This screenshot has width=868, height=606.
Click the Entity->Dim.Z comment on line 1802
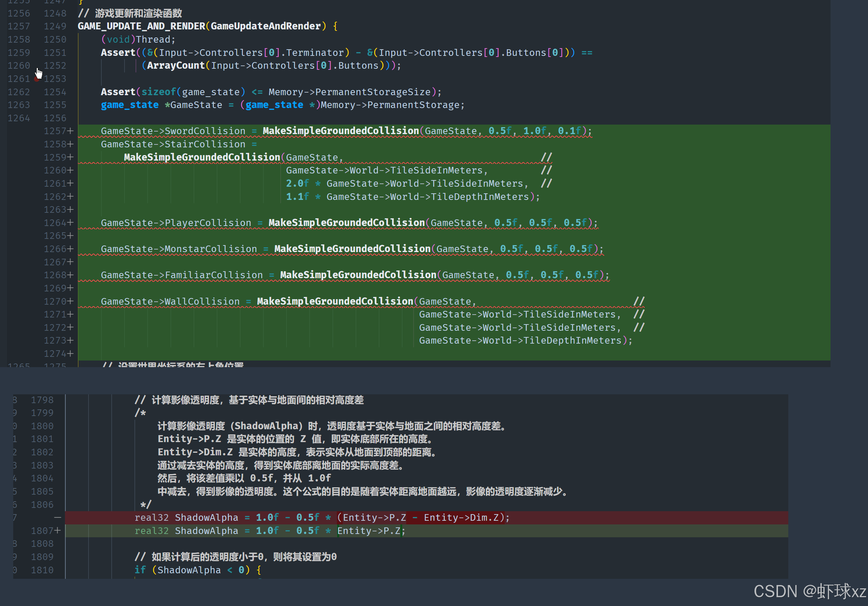pyautogui.click(x=297, y=452)
